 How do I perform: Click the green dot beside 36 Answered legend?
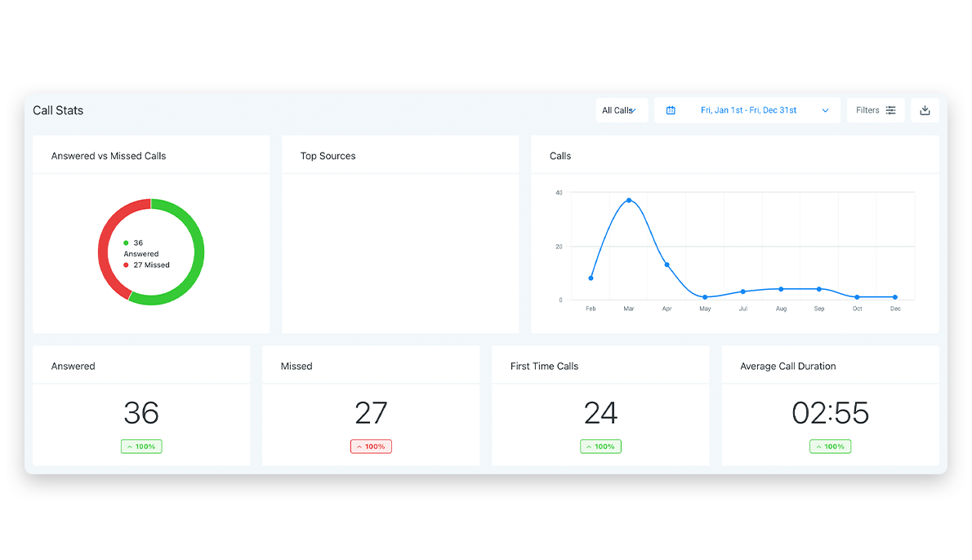(126, 243)
